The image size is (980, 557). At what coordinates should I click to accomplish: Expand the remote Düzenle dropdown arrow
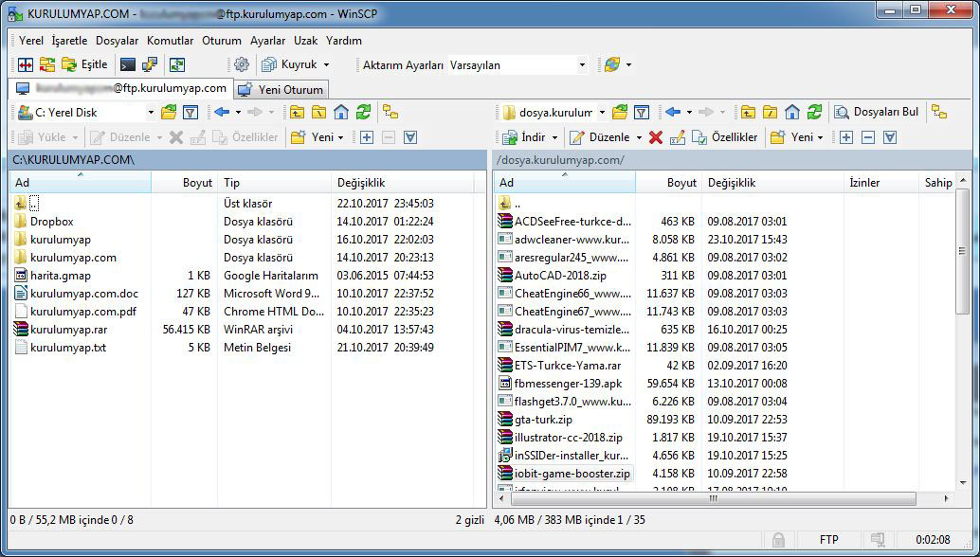(640, 137)
